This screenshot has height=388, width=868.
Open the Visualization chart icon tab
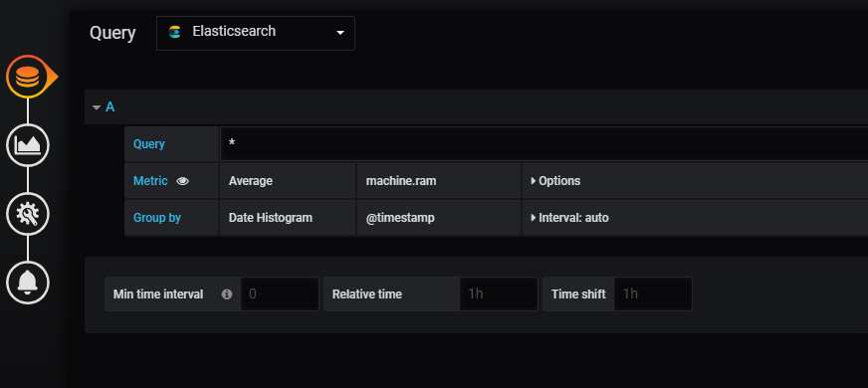[x=28, y=145]
